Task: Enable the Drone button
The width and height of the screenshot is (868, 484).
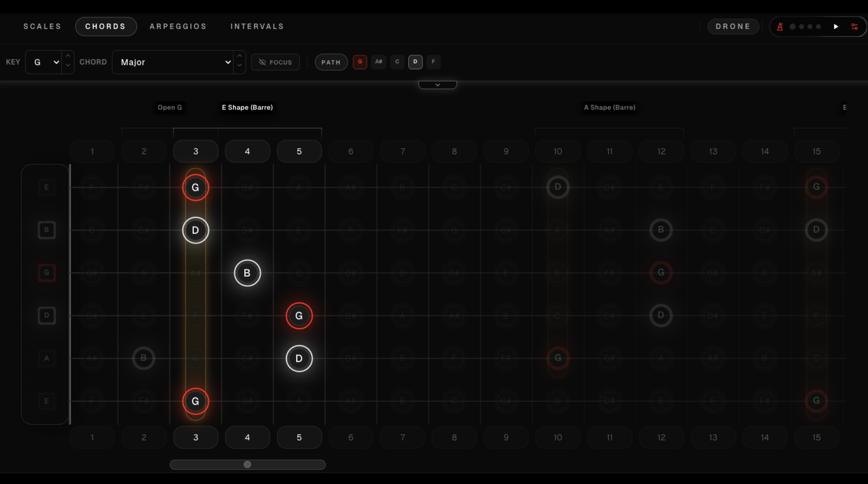Action: click(x=733, y=26)
